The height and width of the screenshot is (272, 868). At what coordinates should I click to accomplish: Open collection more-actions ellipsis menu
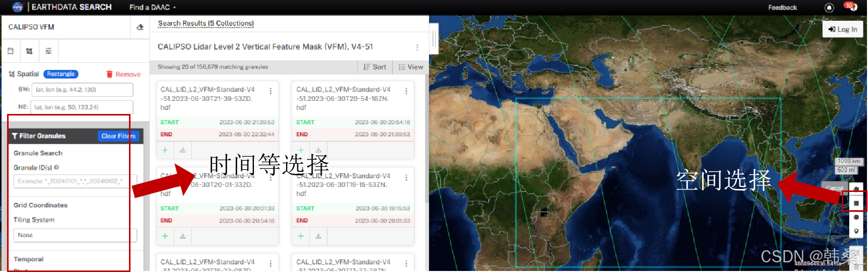[417, 47]
